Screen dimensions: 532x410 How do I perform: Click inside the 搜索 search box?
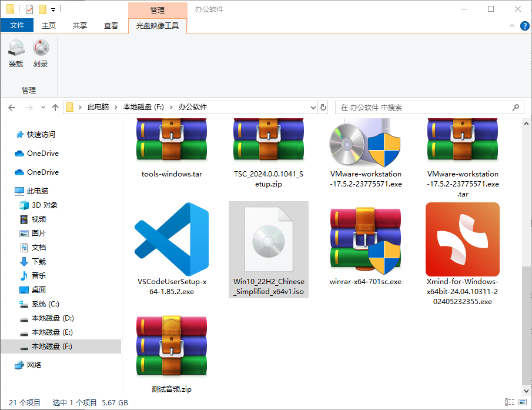411,107
